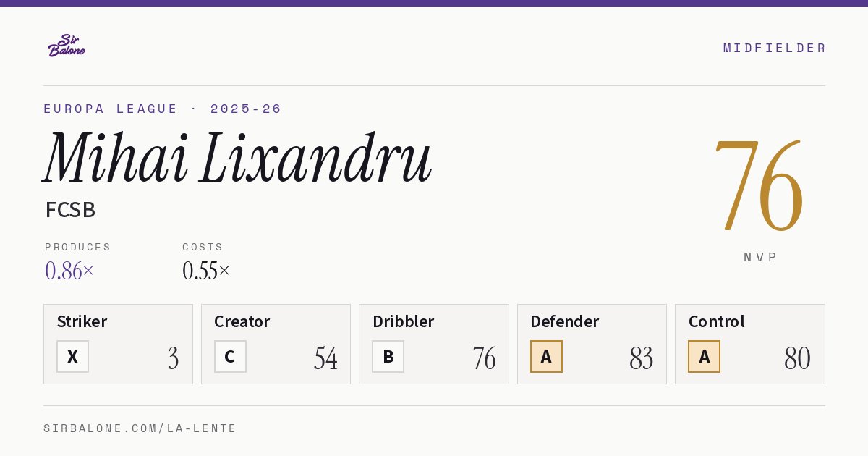The height and width of the screenshot is (456, 868).
Task: Select the A grade badge under Control
Action: click(x=704, y=356)
